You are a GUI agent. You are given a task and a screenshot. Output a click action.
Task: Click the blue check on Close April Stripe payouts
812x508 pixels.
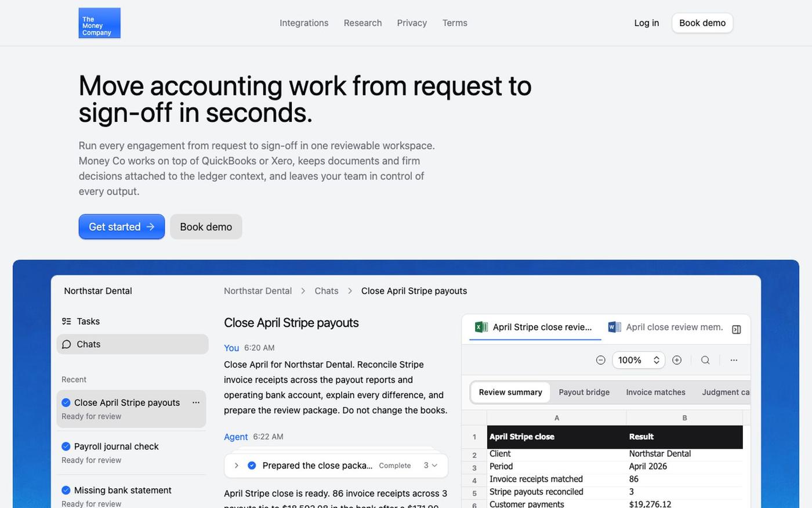click(x=66, y=403)
